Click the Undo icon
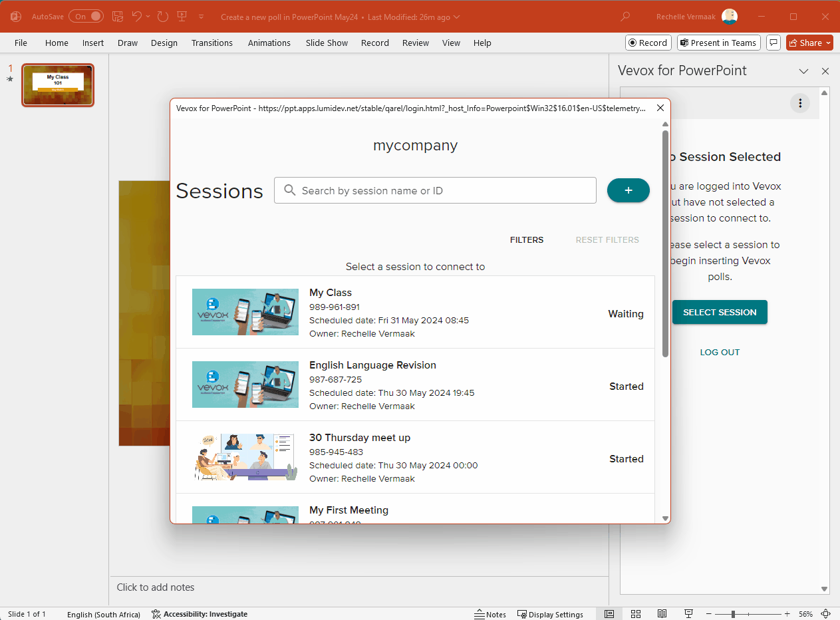840x620 pixels. (138, 17)
